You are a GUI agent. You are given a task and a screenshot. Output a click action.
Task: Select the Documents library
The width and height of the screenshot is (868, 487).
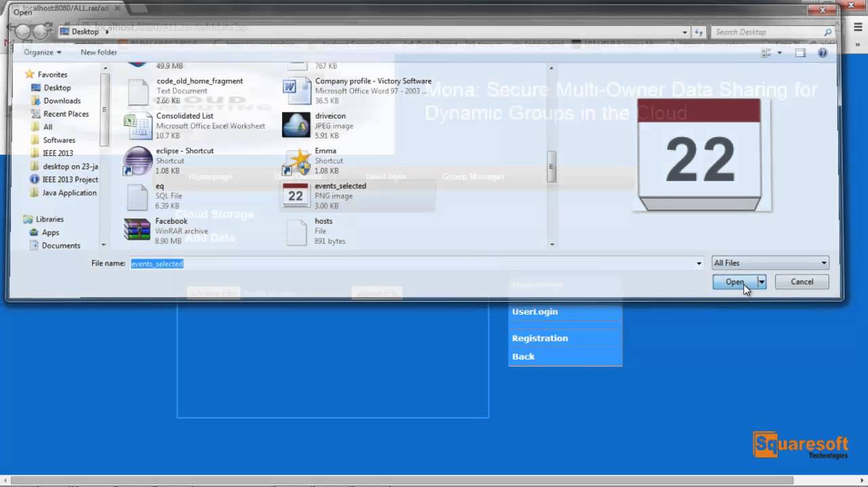tap(61, 246)
